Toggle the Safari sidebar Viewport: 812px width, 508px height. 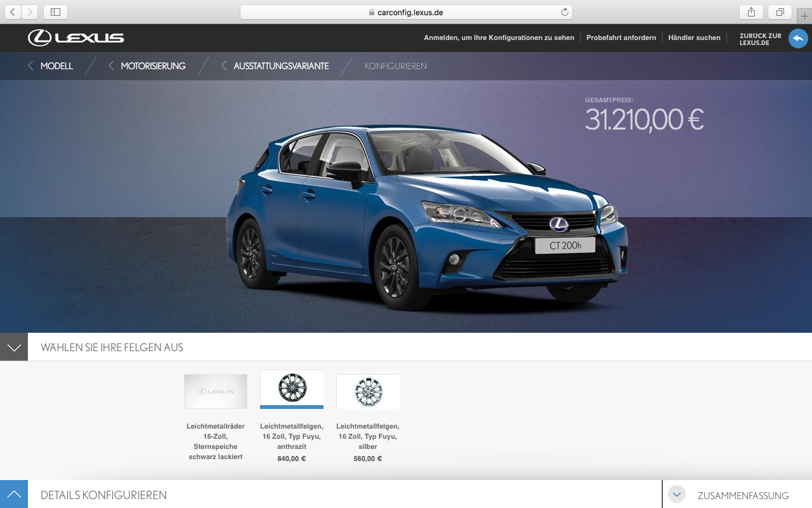pos(55,12)
